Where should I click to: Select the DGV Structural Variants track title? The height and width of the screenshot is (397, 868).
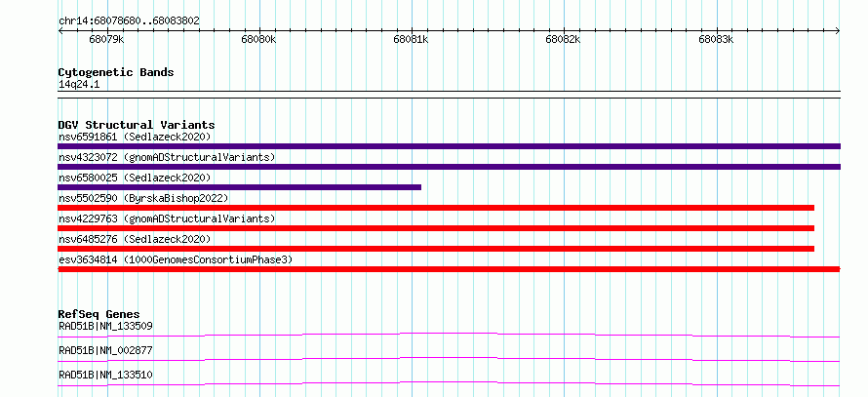137,125
